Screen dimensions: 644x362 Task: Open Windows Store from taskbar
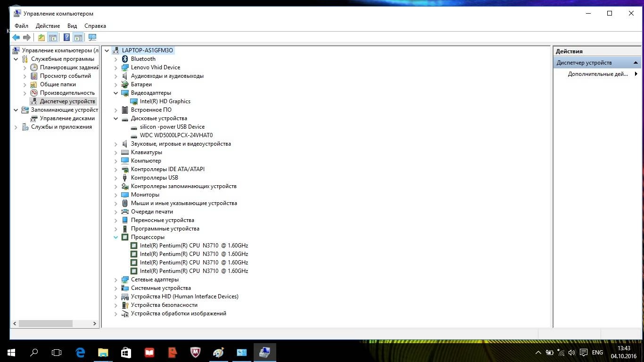click(126, 352)
